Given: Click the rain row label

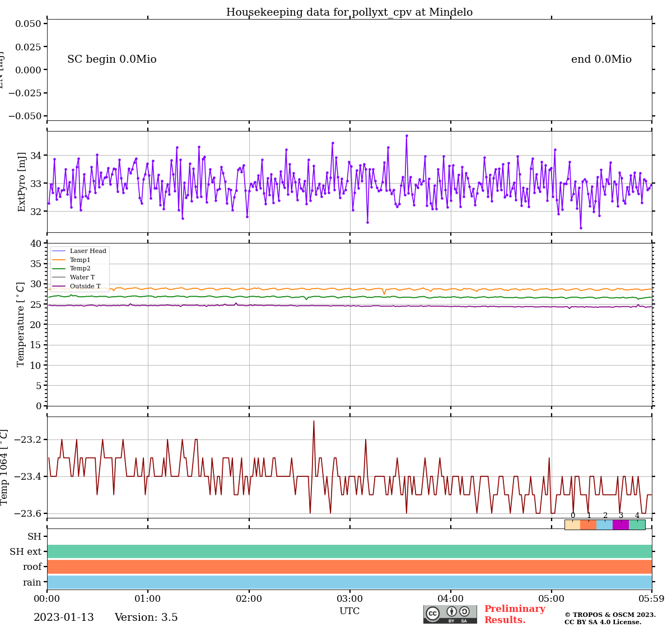Looking at the screenshot, I should (x=32, y=582).
